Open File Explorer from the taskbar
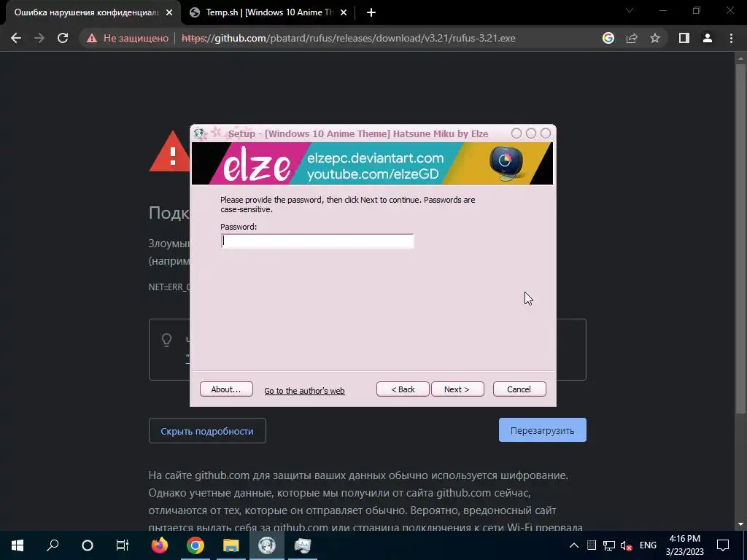Viewport: 747px width, 560px height. coord(231,545)
